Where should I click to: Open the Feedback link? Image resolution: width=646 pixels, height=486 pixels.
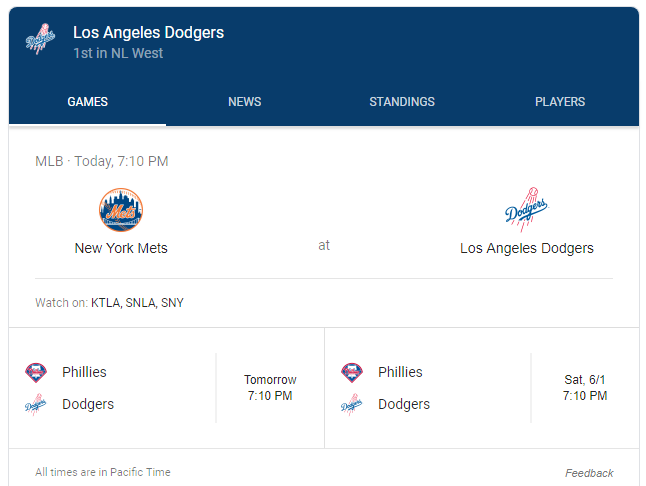(x=589, y=473)
